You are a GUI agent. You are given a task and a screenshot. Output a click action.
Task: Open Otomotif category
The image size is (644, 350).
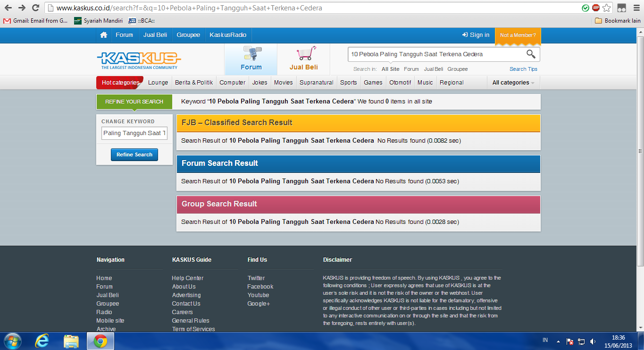(x=400, y=83)
